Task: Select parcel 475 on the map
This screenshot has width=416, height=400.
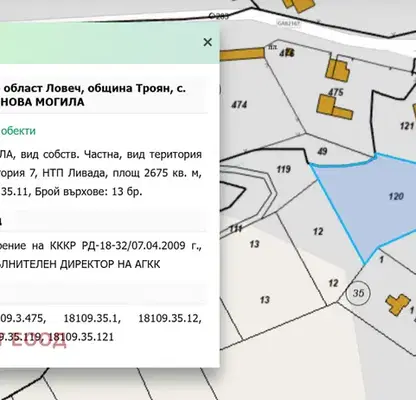Action: pyautogui.click(x=335, y=92)
